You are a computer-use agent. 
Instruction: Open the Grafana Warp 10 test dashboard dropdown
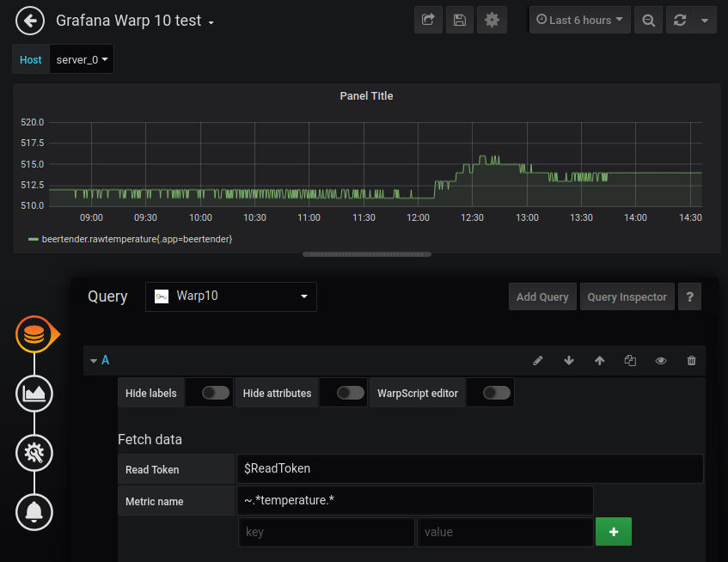[x=135, y=21]
